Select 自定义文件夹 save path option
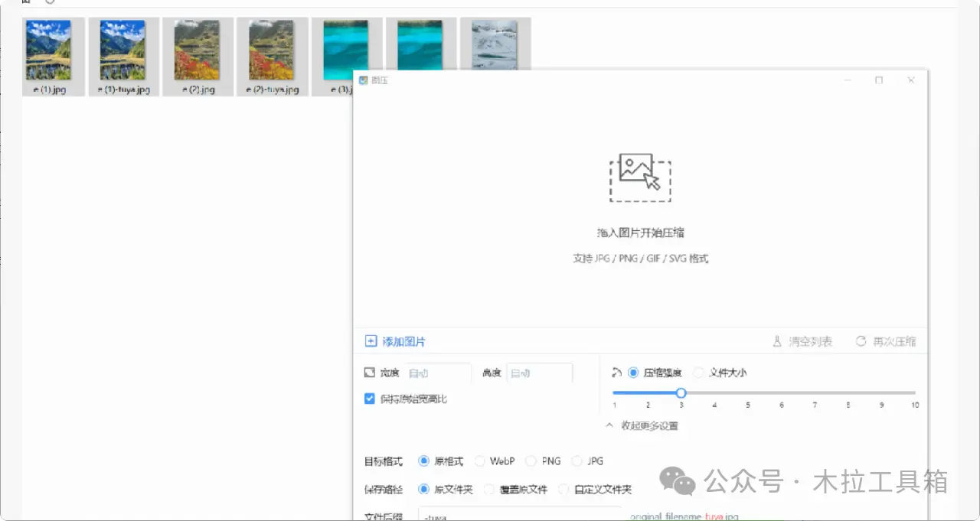 point(563,489)
